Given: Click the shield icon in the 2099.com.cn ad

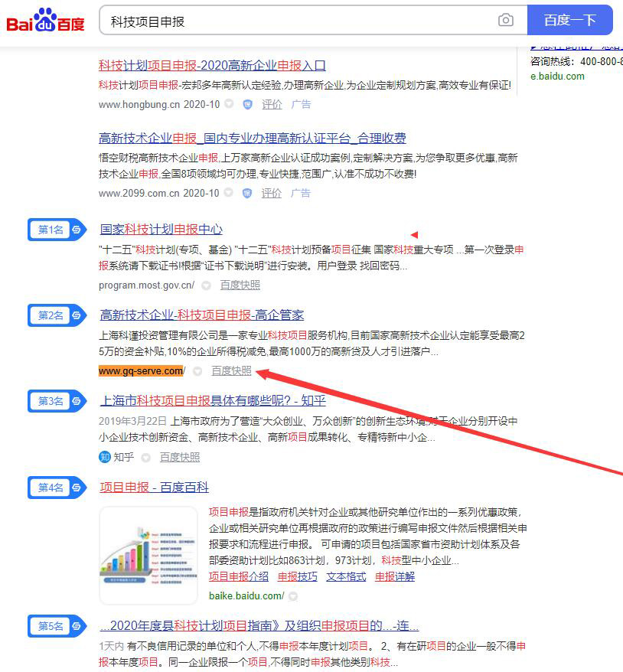Looking at the screenshot, I should (246, 194).
